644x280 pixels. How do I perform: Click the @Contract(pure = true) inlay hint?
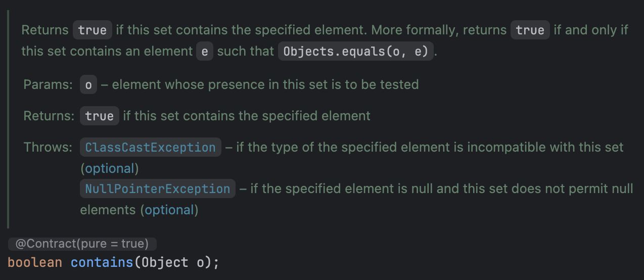[82, 244]
